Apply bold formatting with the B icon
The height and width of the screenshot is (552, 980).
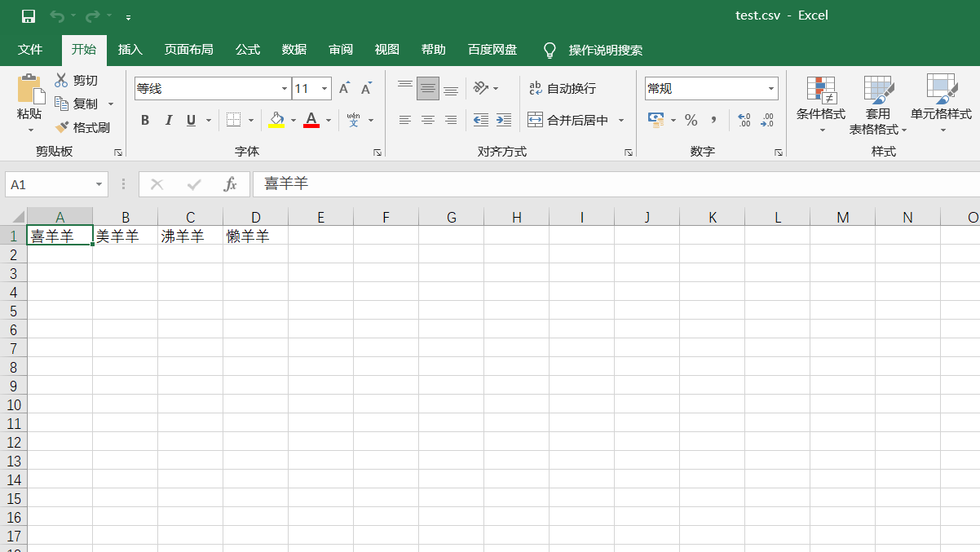click(x=144, y=120)
